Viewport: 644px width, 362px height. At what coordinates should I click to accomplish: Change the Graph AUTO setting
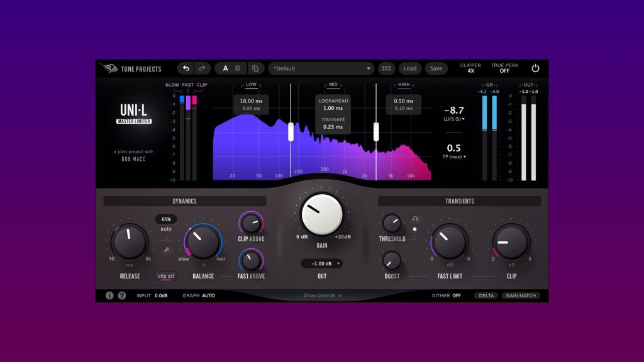pyautogui.click(x=199, y=295)
